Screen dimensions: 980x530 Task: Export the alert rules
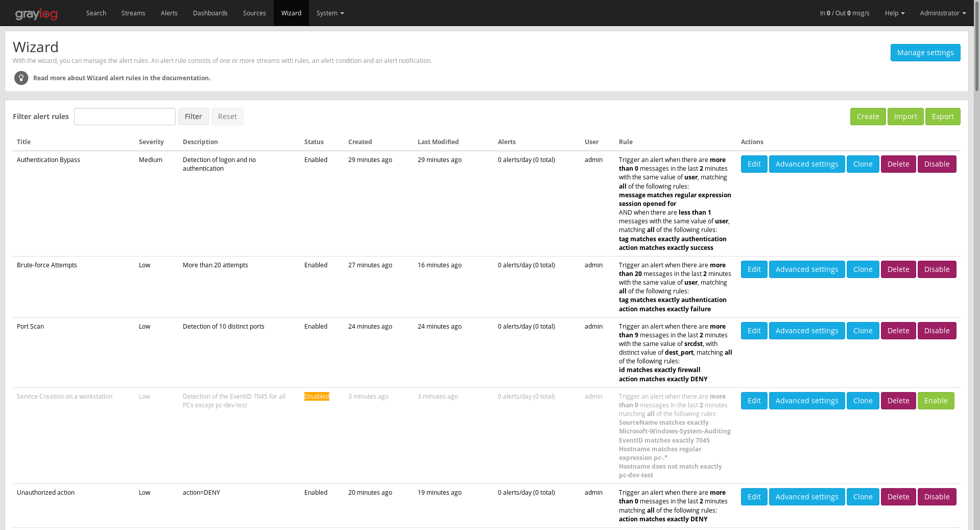[942, 117]
